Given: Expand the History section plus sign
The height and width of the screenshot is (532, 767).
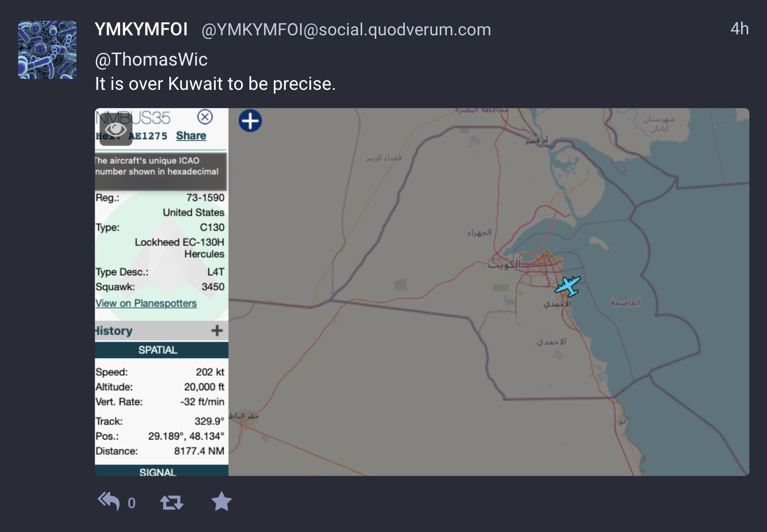Looking at the screenshot, I should pos(217,330).
